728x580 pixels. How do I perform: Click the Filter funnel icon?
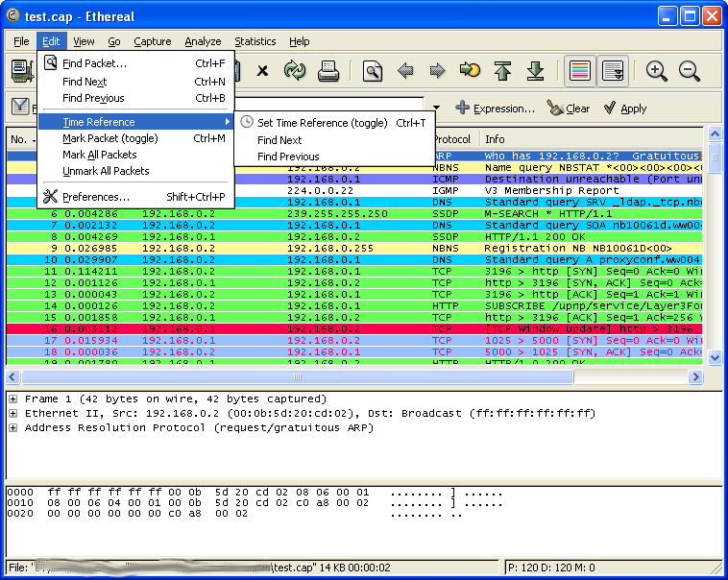(x=20, y=107)
